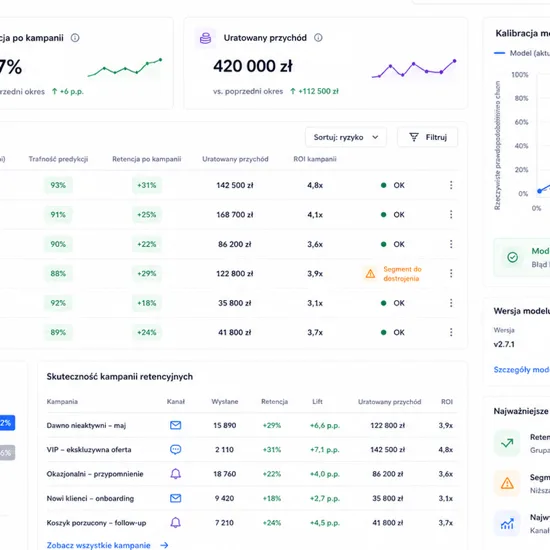Sort table by ROI kampanii column header
550x550 pixels.
pyautogui.click(x=315, y=159)
